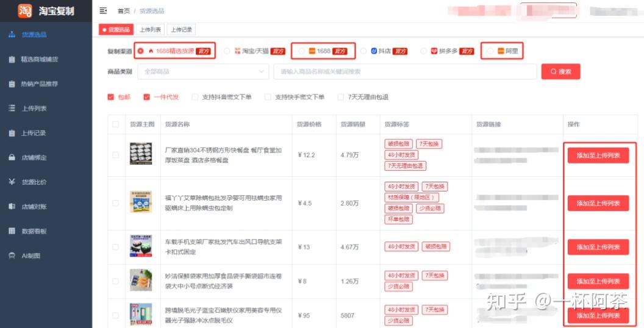644x328 pixels.
Task: Click the 货源比价 yen icon
Action: (x=12, y=182)
